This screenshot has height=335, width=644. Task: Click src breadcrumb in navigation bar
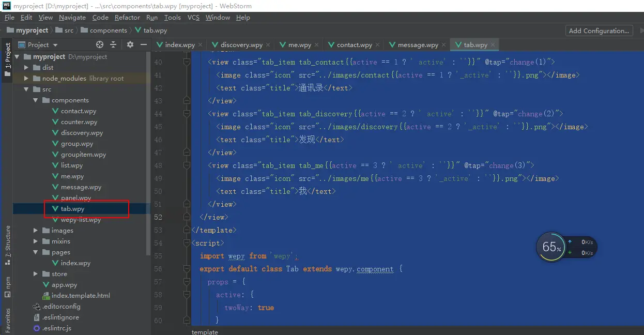pyautogui.click(x=64, y=31)
